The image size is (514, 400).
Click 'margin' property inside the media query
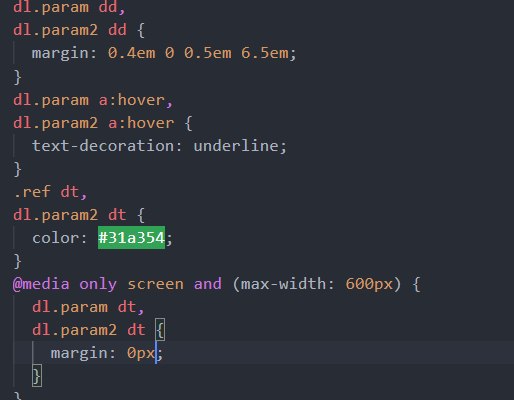(x=79, y=353)
